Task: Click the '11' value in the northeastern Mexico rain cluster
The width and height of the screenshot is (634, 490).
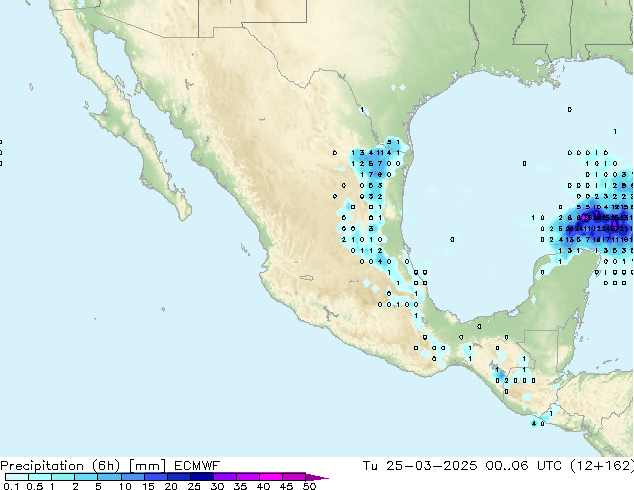Action: coord(380,153)
